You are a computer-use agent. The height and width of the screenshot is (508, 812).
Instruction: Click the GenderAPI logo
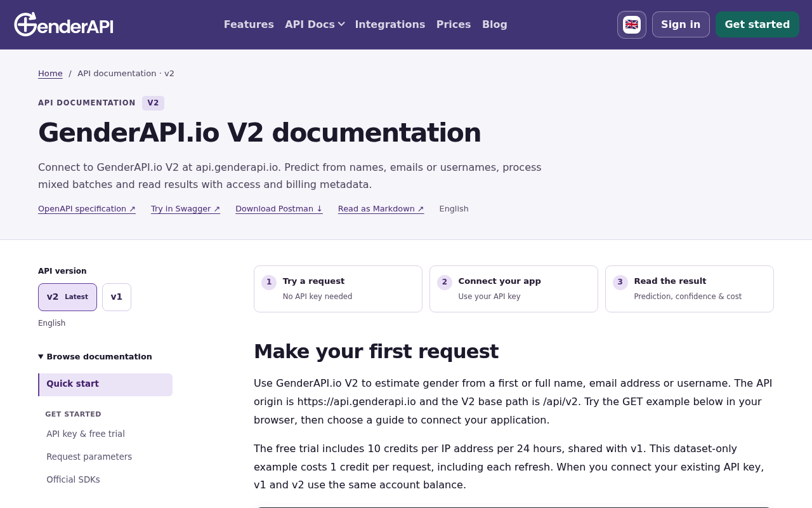click(63, 24)
